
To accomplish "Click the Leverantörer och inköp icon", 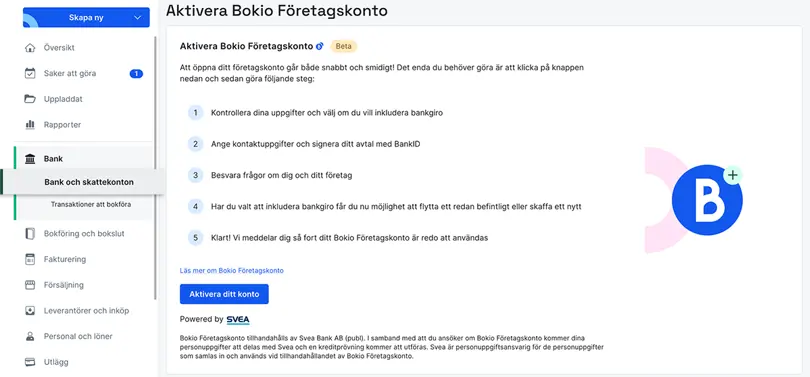I will pos(30,310).
